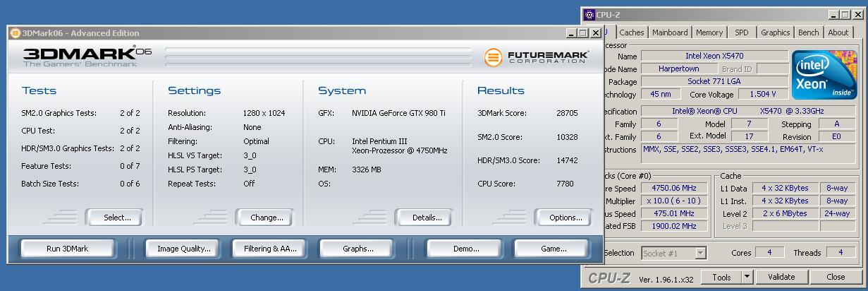Switch to the Memory tab in CPU-Z

click(709, 32)
